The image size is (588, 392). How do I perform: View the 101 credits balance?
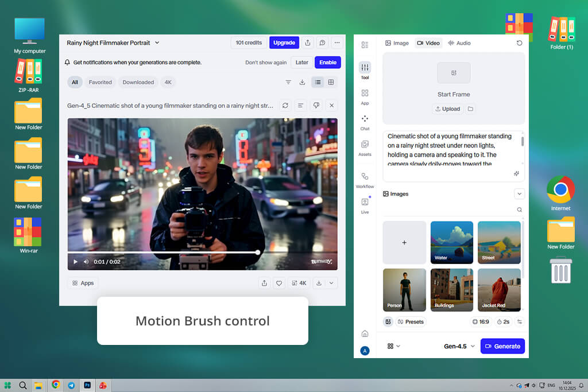pyautogui.click(x=249, y=42)
